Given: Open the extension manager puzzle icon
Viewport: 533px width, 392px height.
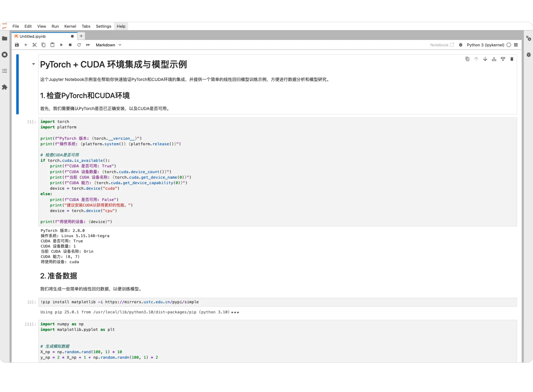Looking at the screenshot, I should pyautogui.click(x=5, y=87).
